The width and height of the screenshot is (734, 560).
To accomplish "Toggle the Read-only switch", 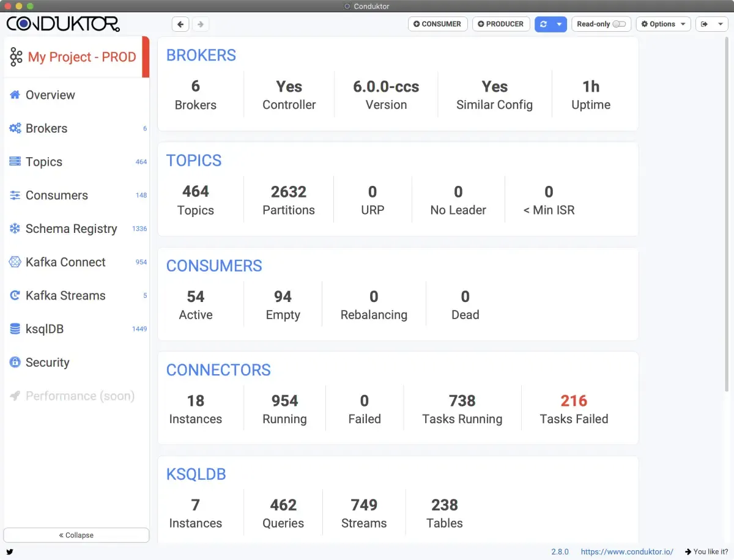I will pos(619,24).
